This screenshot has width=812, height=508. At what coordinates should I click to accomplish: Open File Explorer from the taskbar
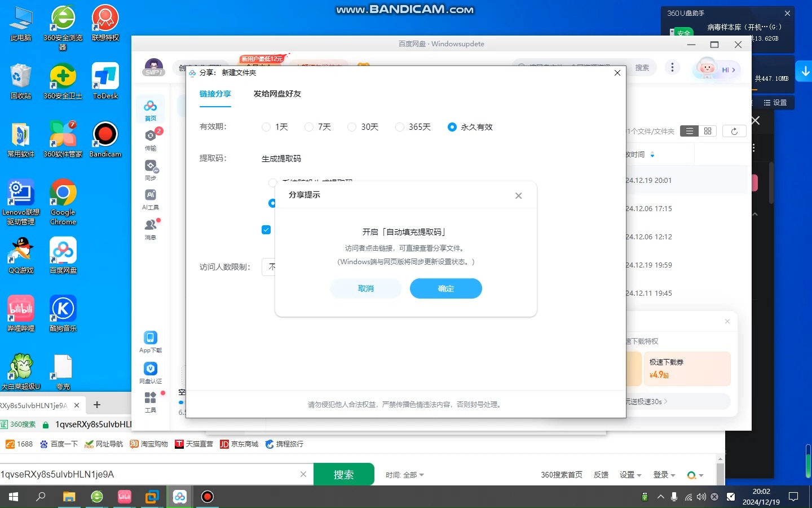coord(69,497)
